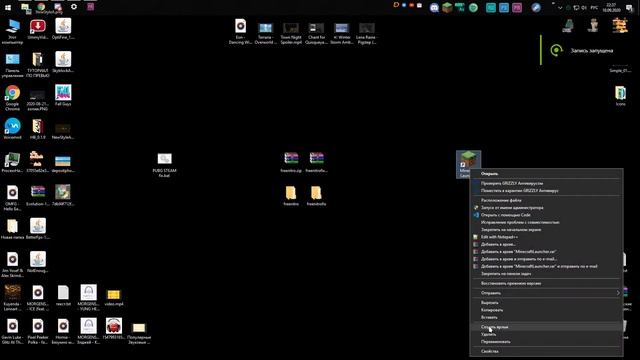Select the Популярные Звуковые folder icon
This screenshot has height=360, width=640.
[139, 333]
